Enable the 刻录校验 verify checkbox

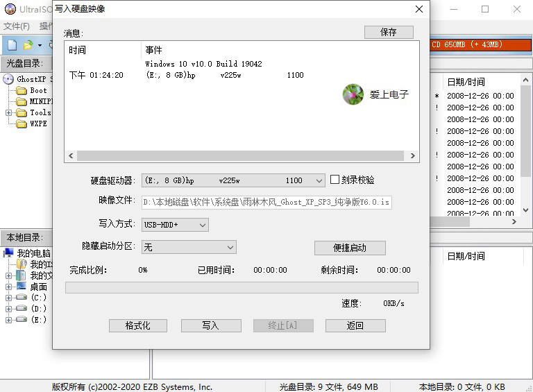(x=335, y=180)
